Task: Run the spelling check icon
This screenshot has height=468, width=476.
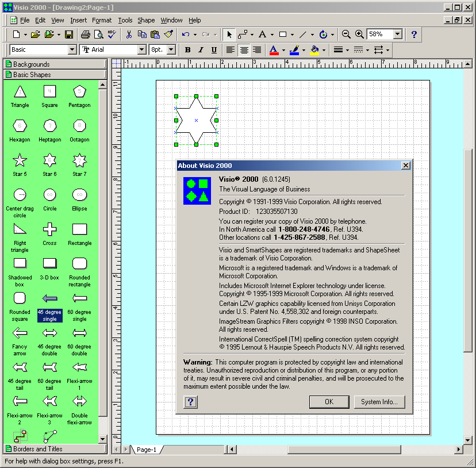Action: click(x=112, y=34)
